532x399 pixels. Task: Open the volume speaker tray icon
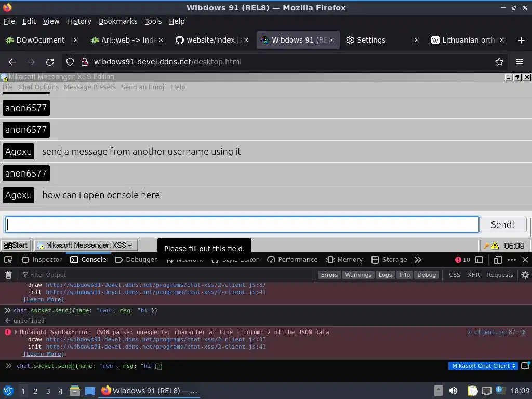click(x=453, y=391)
